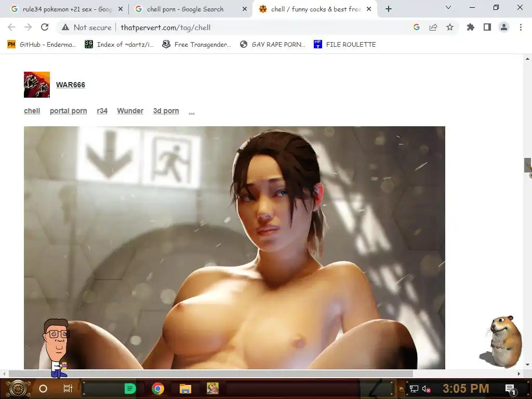Viewport: 532px width, 399px height.
Task: Open the 'Index of ~dartz' bookmark
Action: (x=119, y=45)
